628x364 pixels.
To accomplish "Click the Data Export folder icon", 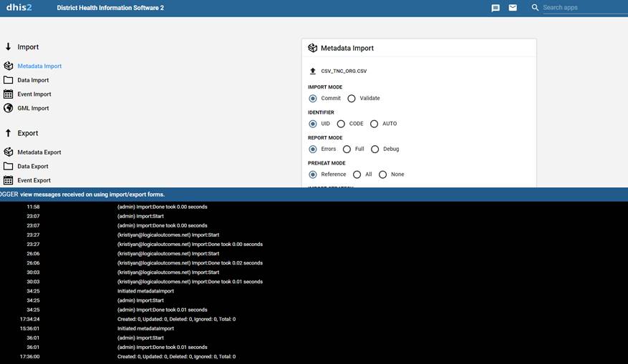I will tap(8, 166).
